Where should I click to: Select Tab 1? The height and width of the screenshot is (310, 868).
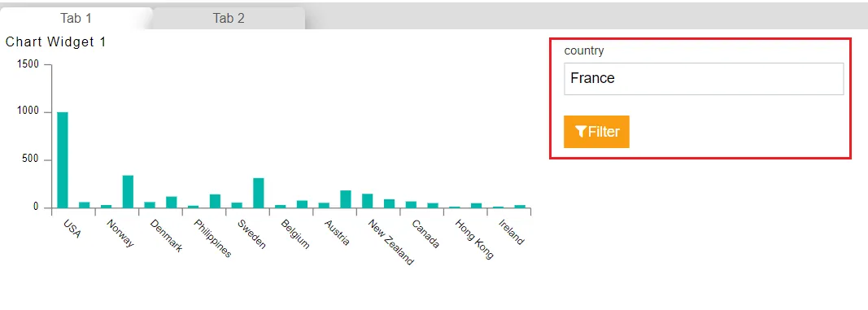tap(76, 18)
